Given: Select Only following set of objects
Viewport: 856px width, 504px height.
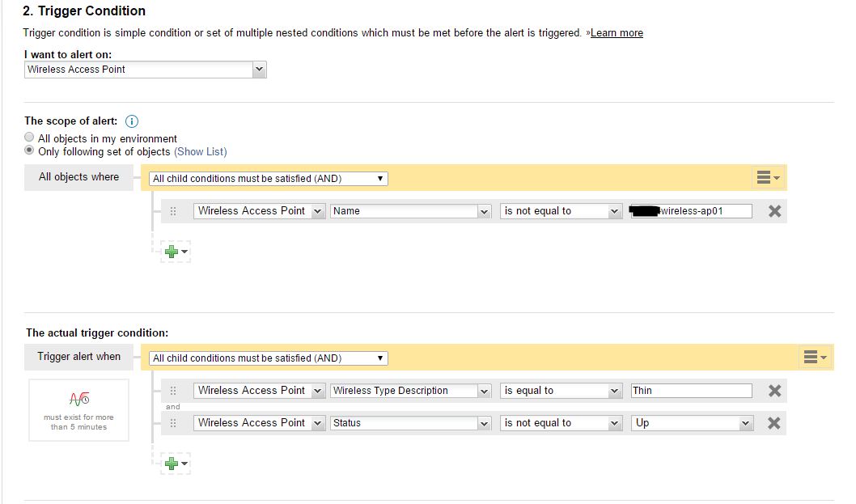Looking at the screenshot, I should [29, 150].
